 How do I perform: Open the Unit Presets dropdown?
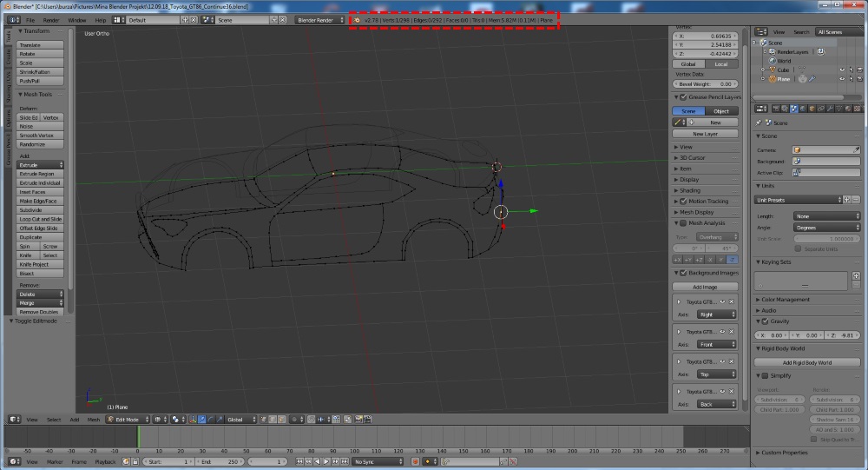(x=798, y=200)
